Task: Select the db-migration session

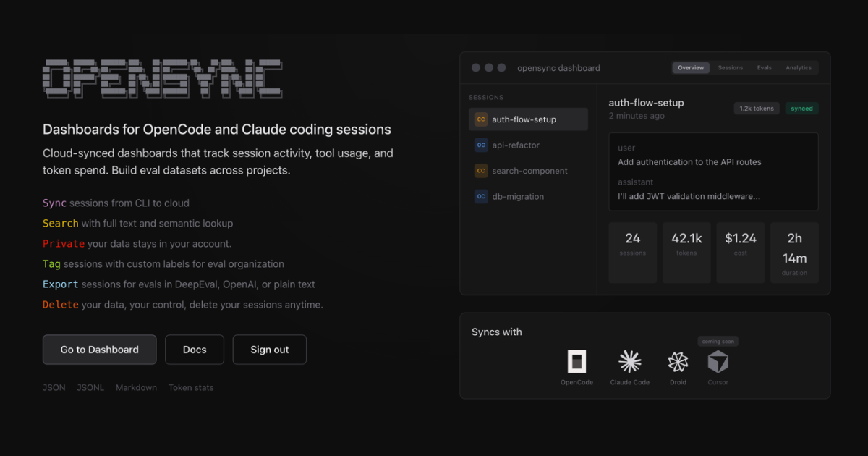Action: (528, 196)
